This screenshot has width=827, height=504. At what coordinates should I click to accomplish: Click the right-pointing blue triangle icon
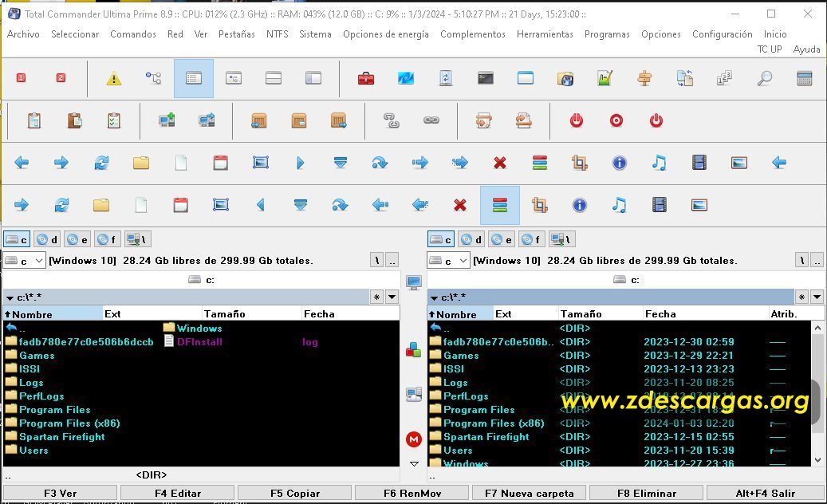pyautogui.click(x=300, y=163)
